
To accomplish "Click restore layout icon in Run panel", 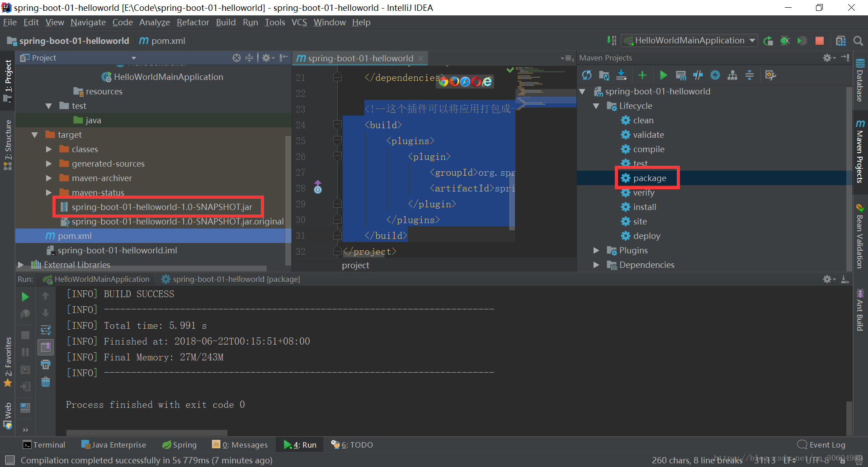I will [25, 407].
